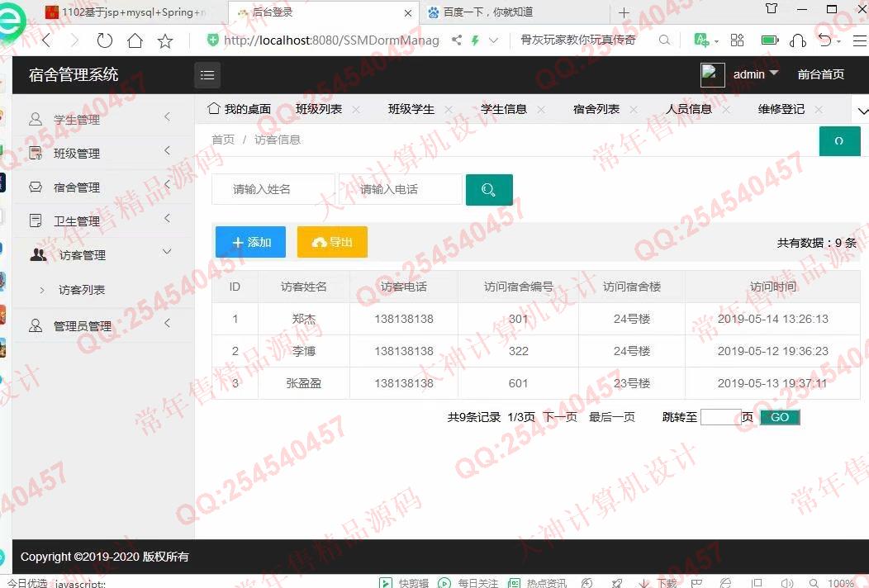This screenshot has height=588, width=869.
Task: Open the tab list dropdown arrow
Action: (862, 111)
